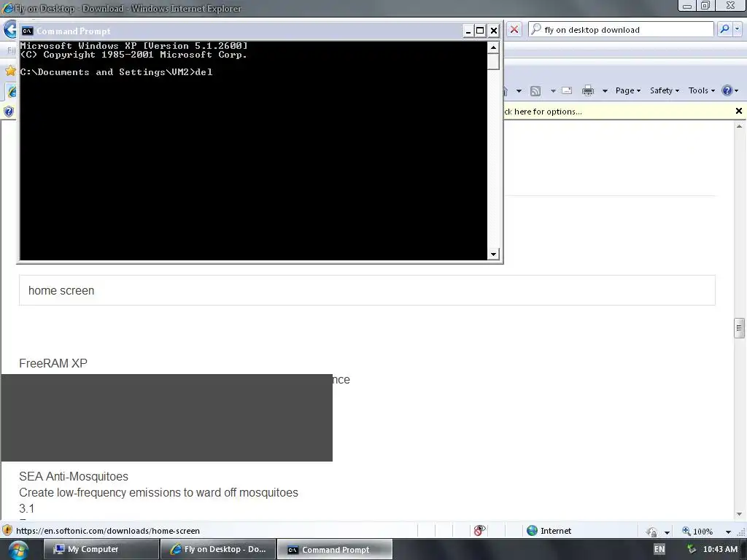This screenshot has width=747, height=560.
Task: Close the yellow information bar
Action: 739,111
